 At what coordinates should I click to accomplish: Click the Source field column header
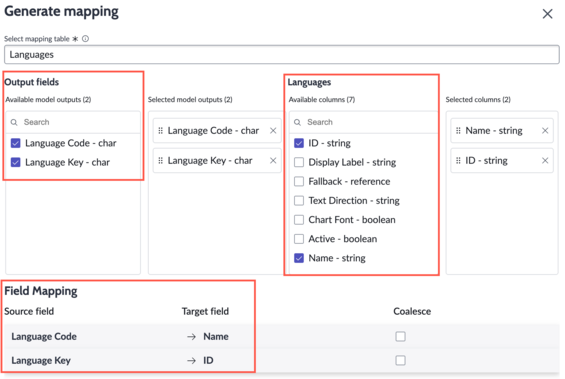[x=29, y=311]
